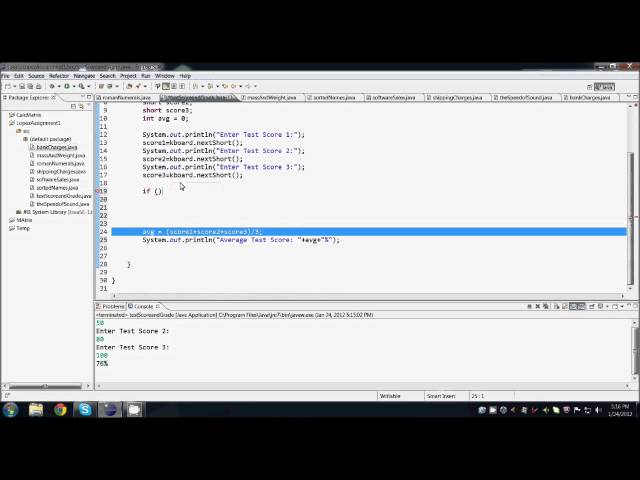Image resolution: width=640 pixels, height=480 pixels.
Task: Open the Package Explorer view menu
Action: click(89, 106)
